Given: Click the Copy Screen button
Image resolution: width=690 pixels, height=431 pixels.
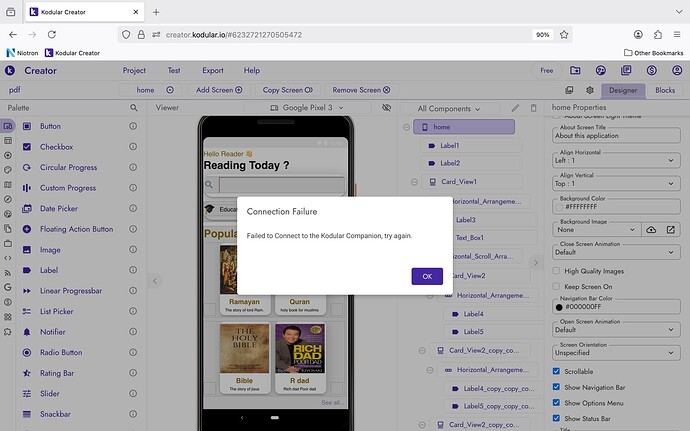Looking at the screenshot, I should [x=288, y=90].
